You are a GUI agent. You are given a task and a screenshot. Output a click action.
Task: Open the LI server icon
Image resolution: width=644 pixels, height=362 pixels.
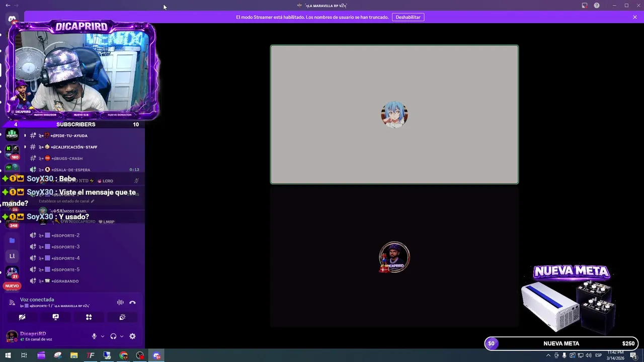pyautogui.click(x=12, y=256)
